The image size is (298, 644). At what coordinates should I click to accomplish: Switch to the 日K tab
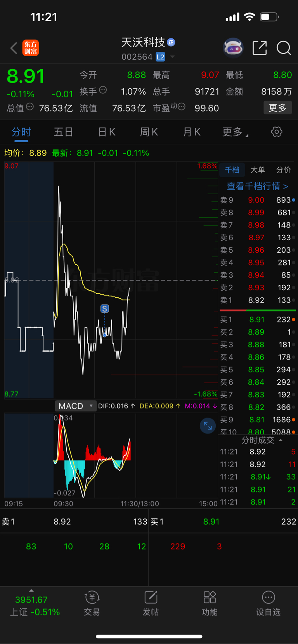[x=106, y=132]
